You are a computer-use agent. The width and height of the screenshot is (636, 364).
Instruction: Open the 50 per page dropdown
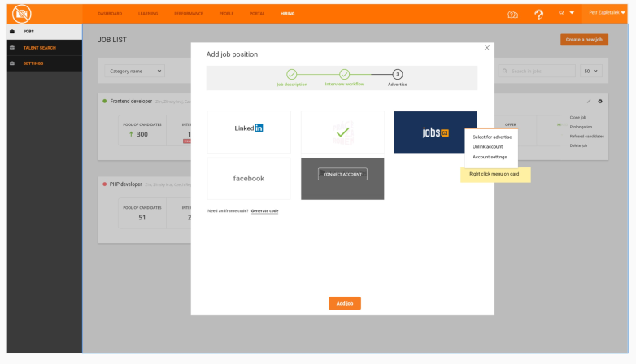591,71
